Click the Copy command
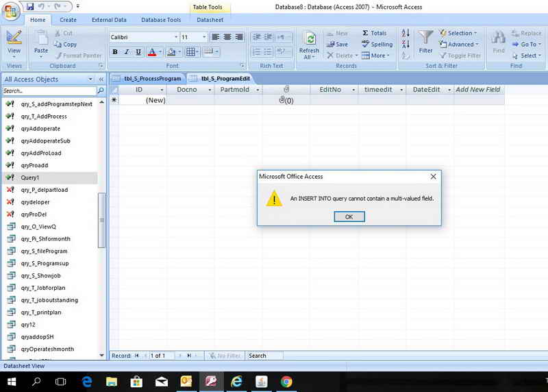The width and height of the screenshot is (548, 392). (65, 45)
